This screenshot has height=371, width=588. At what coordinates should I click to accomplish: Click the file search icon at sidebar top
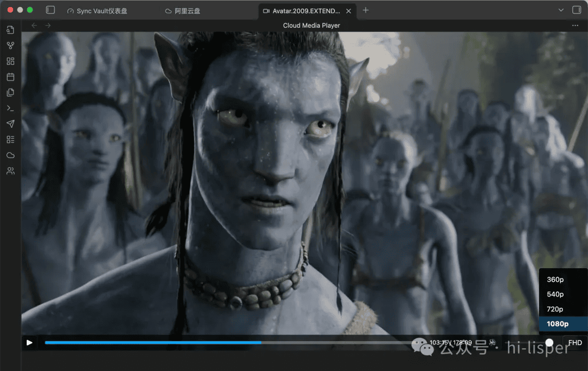pyautogui.click(x=10, y=29)
